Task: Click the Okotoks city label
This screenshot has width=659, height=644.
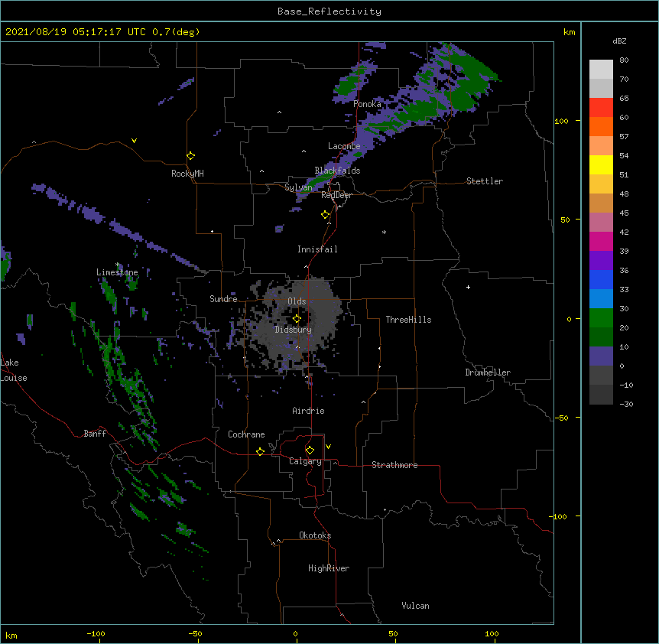Action: tap(315, 535)
